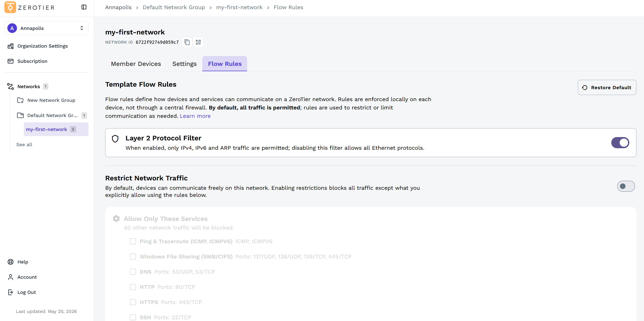The width and height of the screenshot is (644, 321).
Task: Open the Learn more link
Action: pyautogui.click(x=195, y=116)
